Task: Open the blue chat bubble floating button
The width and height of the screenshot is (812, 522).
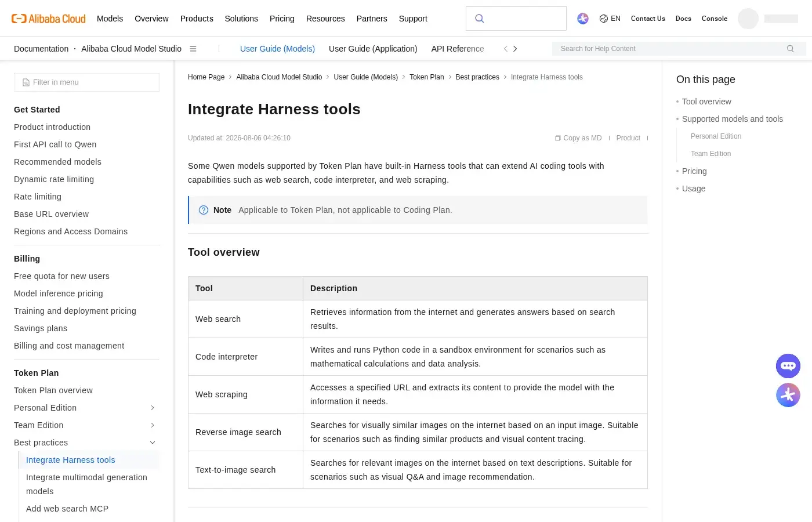Action: coord(788,366)
